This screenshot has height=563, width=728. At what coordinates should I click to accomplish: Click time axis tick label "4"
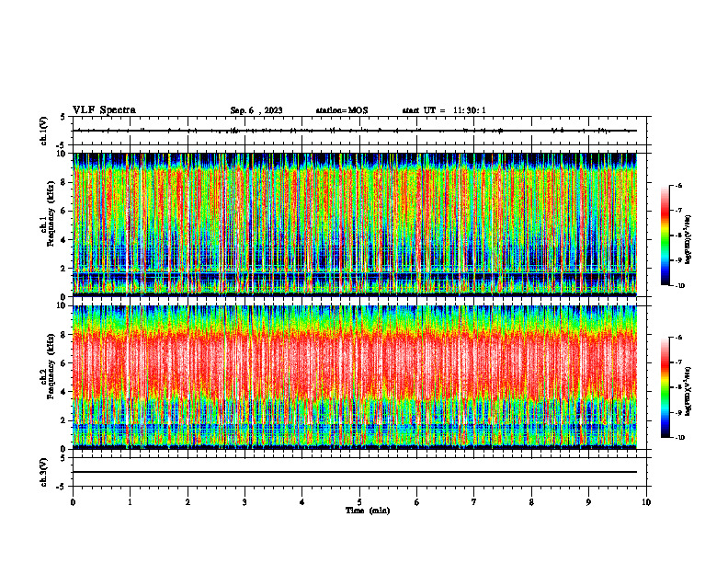[x=302, y=502]
